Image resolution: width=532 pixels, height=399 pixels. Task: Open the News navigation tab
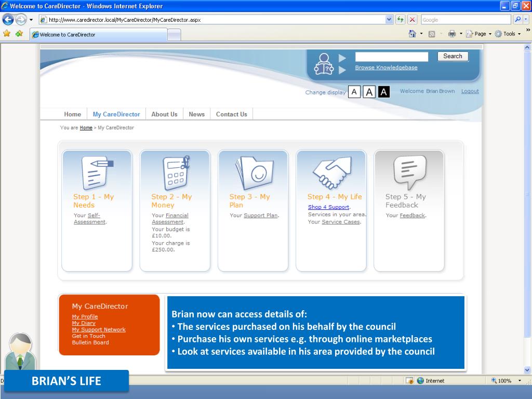(x=197, y=114)
